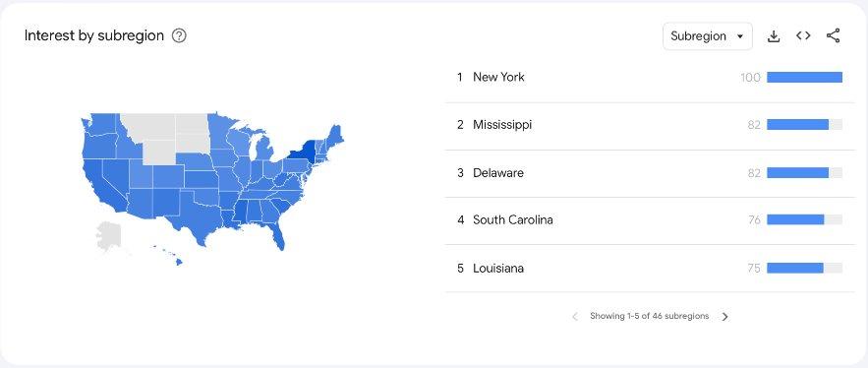Image resolution: width=868 pixels, height=368 pixels.
Task: Go to next page of subregions
Action: [725, 317]
